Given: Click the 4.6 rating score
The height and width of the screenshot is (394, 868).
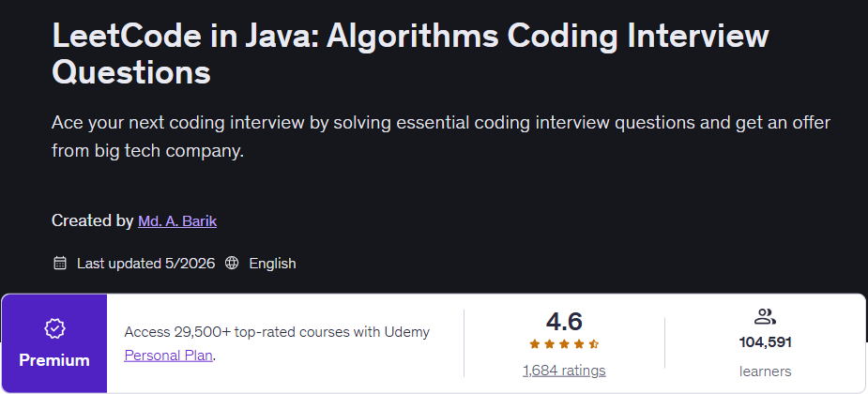Looking at the screenshot, I should 564,322.
